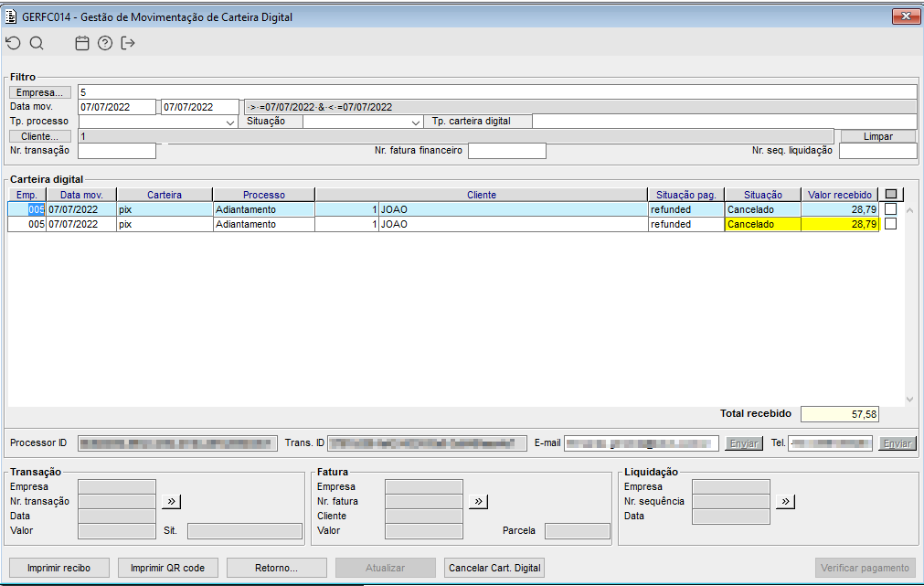Sort by Data mov. column header
924x586 pixels.
81,195
